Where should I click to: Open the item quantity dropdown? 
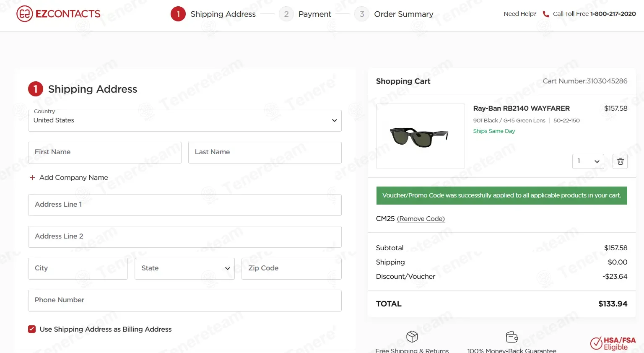click(588, 161)
